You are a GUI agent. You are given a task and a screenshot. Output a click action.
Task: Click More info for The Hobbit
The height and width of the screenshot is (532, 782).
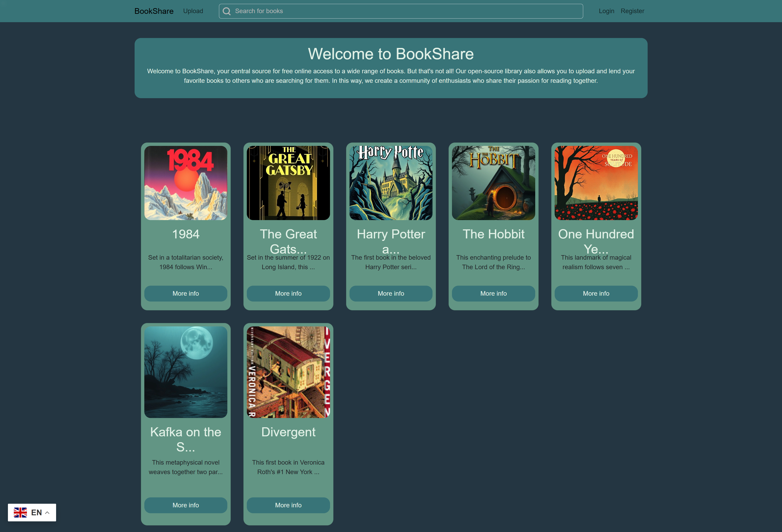[x=493, y=293]
